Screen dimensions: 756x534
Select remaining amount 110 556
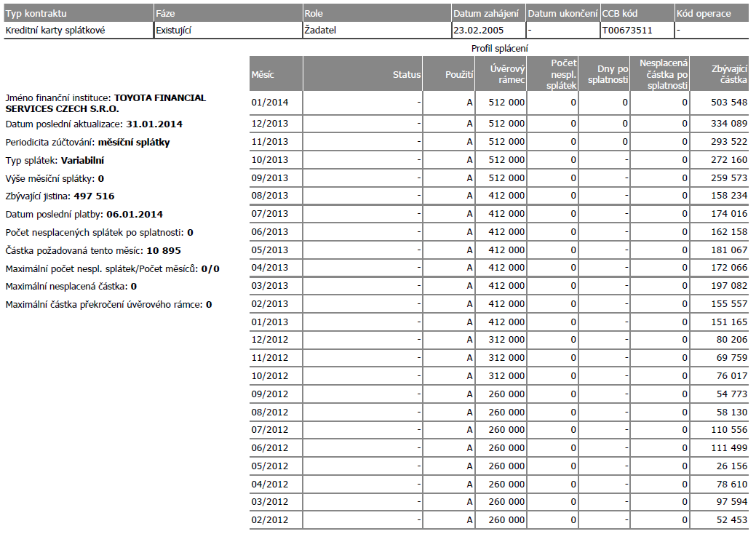(x=720, y=429)
